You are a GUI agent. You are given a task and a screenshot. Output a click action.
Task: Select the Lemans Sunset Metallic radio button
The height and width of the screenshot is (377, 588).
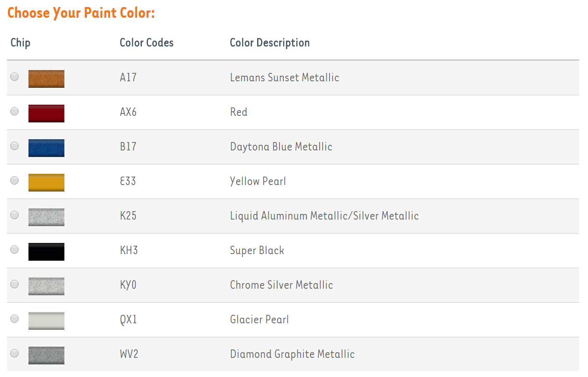coord(15,77)
